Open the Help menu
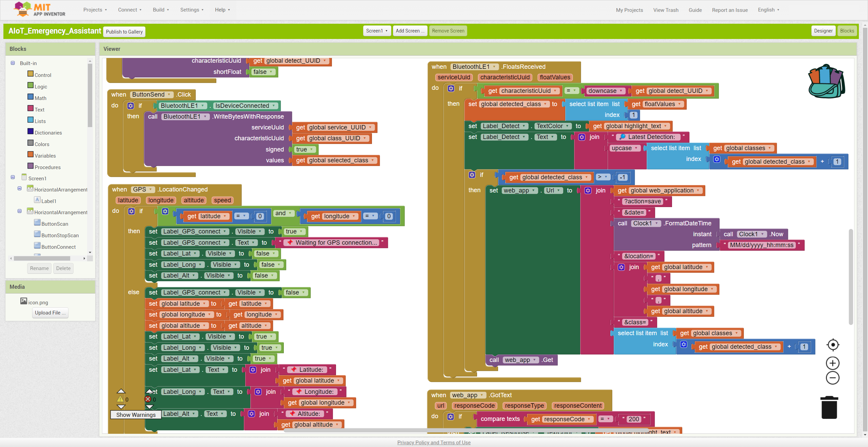This screenshot has height=447, width=868. click(222, 10)
